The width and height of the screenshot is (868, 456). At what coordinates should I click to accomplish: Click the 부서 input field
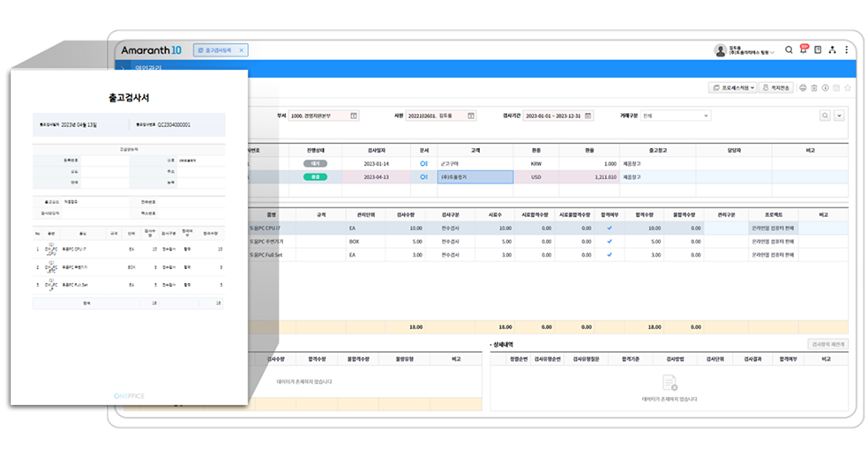324,116
